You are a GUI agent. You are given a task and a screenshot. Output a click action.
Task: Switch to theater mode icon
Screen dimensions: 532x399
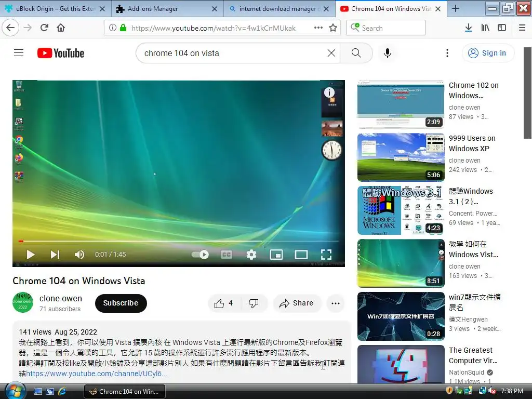[x=301, y=255]
